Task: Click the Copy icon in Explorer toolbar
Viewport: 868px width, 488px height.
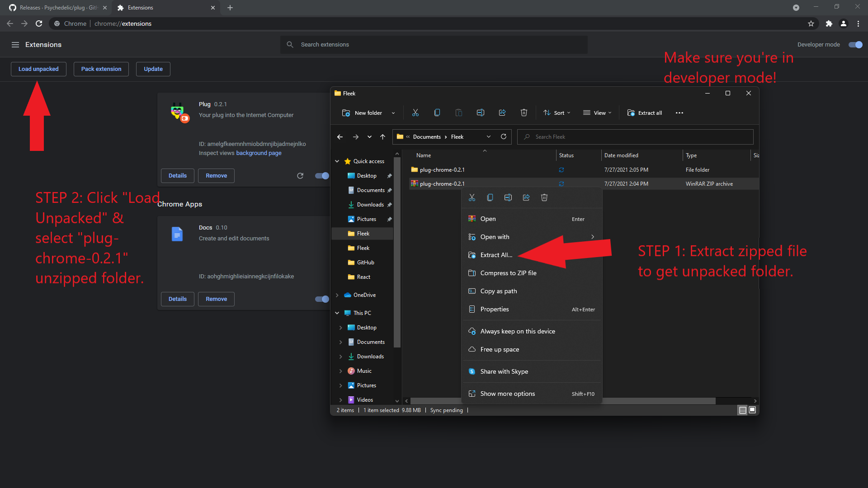Action: pyautogui.click(x=437, y=113)
